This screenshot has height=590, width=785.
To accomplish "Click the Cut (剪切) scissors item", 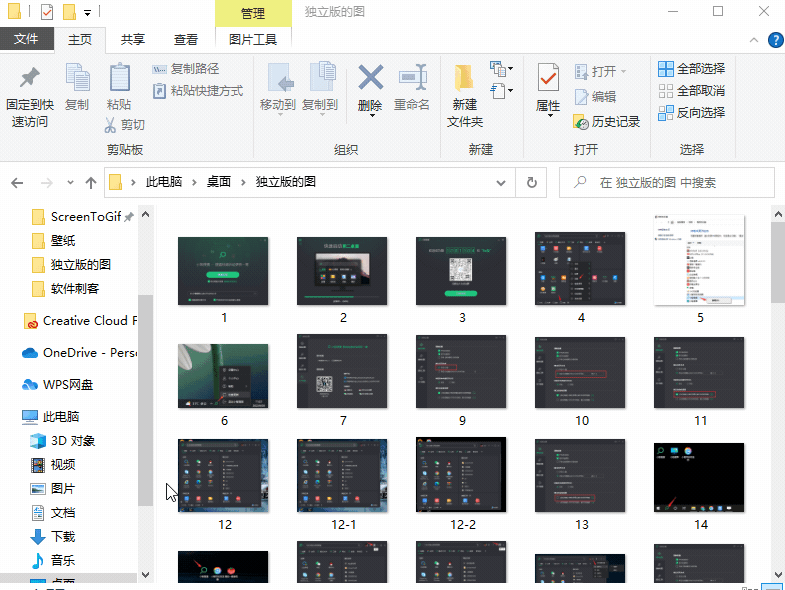I will [125, 125].
